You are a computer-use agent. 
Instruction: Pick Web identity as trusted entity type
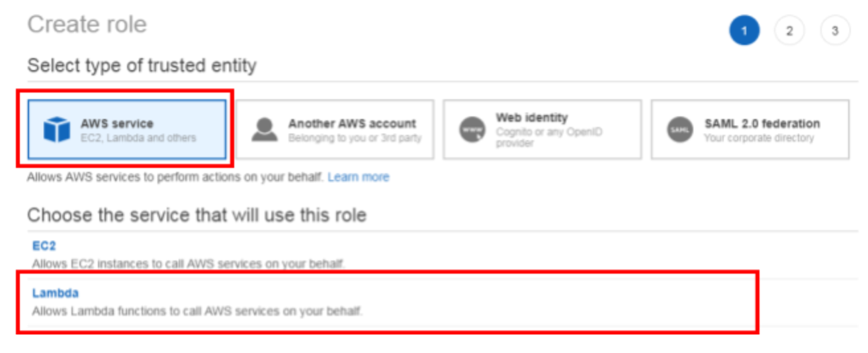[531, 118]
